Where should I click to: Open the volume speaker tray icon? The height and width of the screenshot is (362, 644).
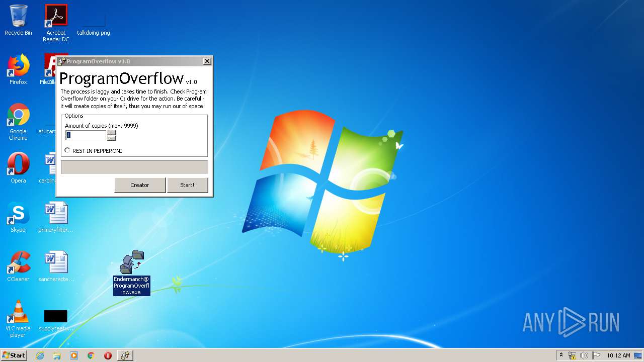tap(584, 355)
